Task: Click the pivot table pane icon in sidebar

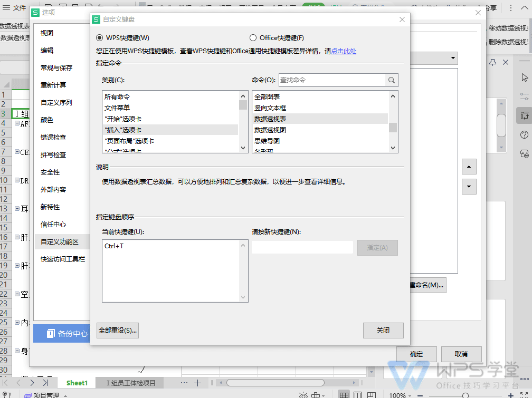Action: (525, 115)
